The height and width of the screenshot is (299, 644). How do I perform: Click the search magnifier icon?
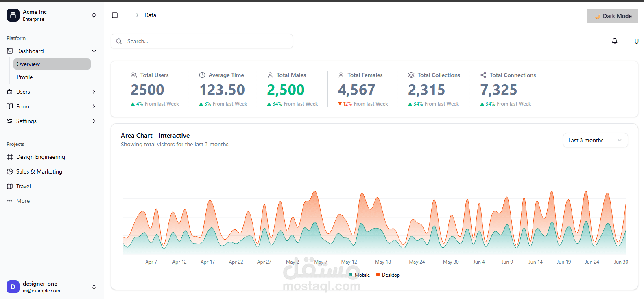(x=119, y=41)
